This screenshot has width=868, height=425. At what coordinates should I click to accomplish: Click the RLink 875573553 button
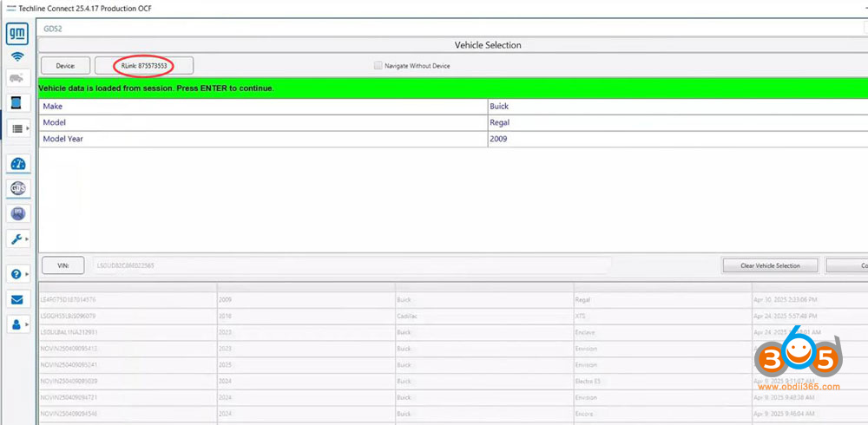(x=144, y=65)
